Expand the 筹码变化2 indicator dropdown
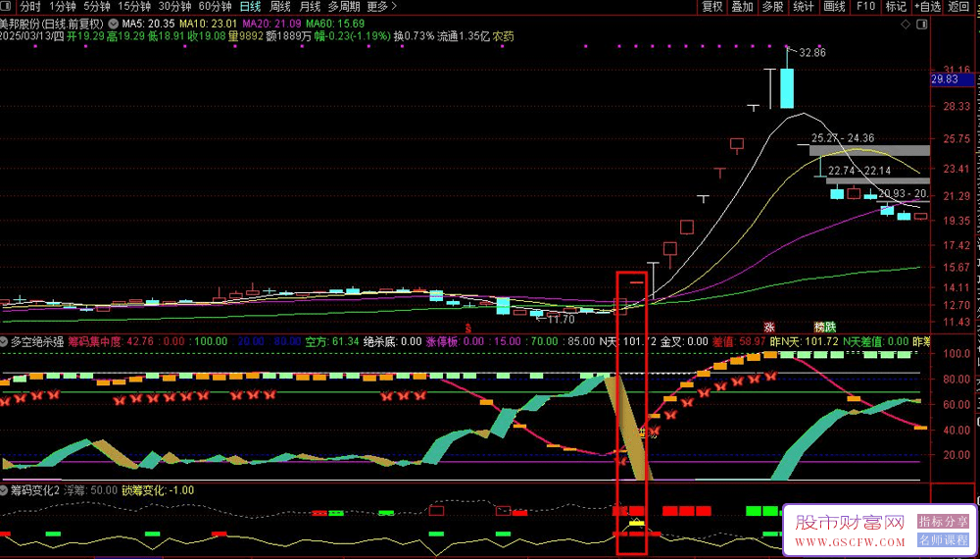 pos(4,490)
